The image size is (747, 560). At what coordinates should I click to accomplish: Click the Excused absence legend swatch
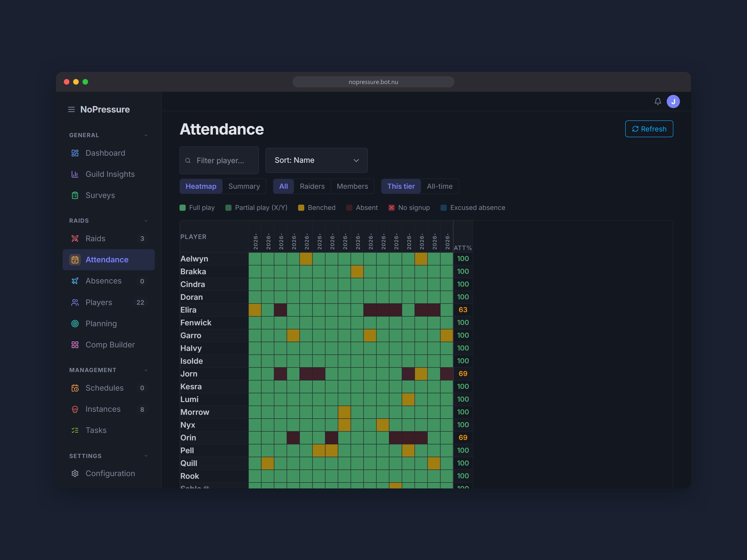click(x=444, y=208)
